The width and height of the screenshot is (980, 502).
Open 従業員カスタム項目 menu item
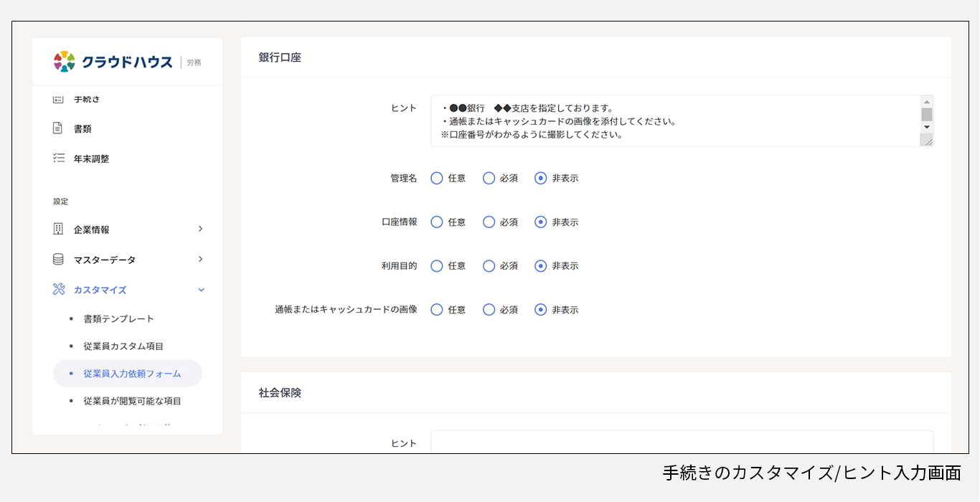pos(123,346)
